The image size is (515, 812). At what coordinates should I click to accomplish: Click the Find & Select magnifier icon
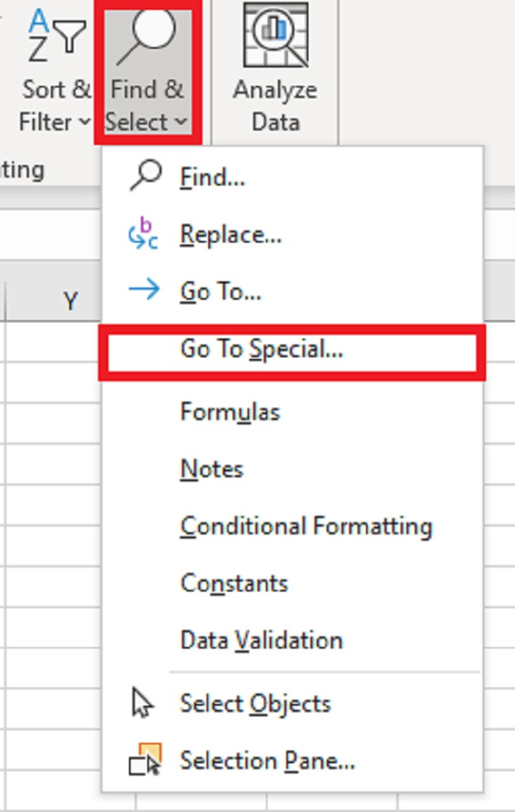[146, 36]
